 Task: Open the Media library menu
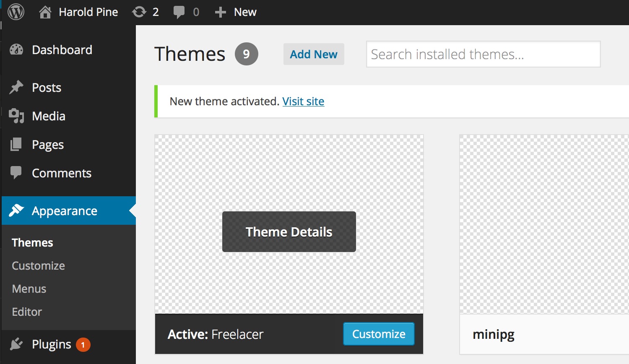(x=48, y=116)
